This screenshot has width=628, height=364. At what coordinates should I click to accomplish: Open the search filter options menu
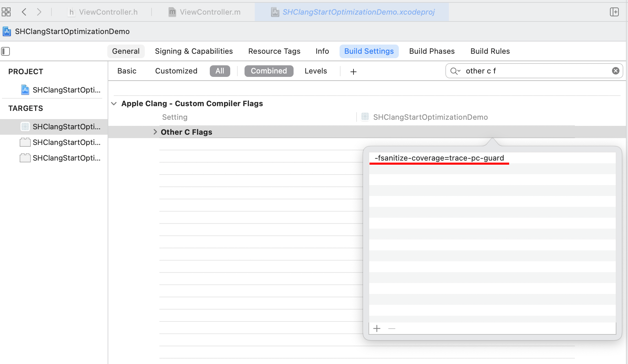pyautogui.click(x=455, y=71)
